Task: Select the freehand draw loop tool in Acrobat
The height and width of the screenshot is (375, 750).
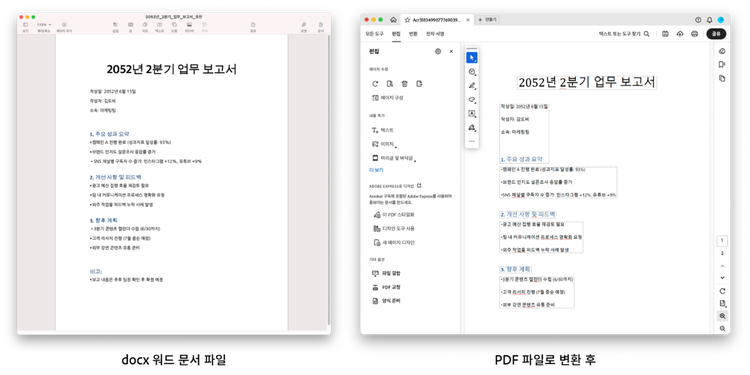Action: 472,100
